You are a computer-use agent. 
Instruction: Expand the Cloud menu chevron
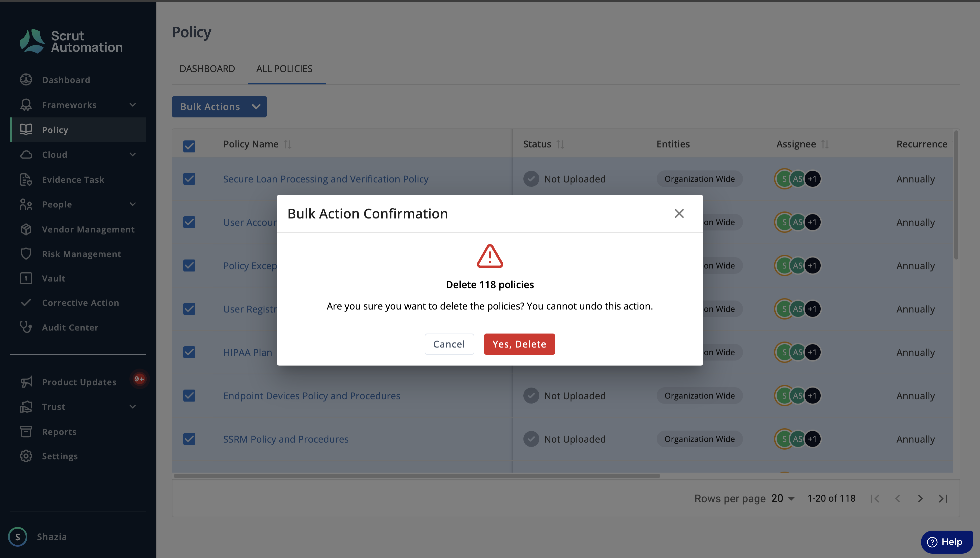pos(133,154)
